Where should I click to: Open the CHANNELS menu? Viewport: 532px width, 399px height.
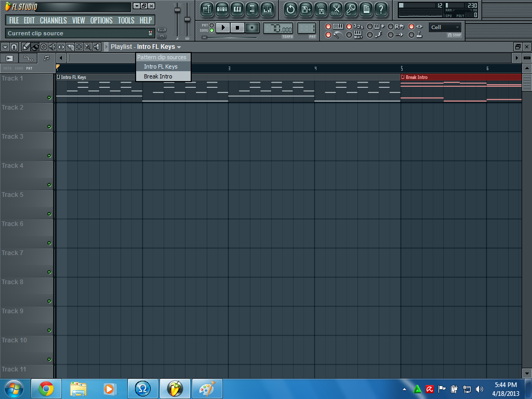coord(54,20)
